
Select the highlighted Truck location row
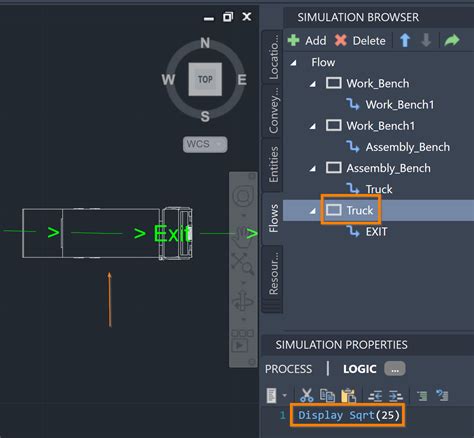(378, 210)
